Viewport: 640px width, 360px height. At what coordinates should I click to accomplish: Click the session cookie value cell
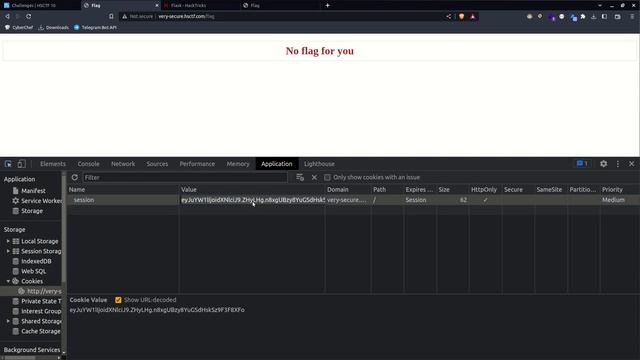252,200
